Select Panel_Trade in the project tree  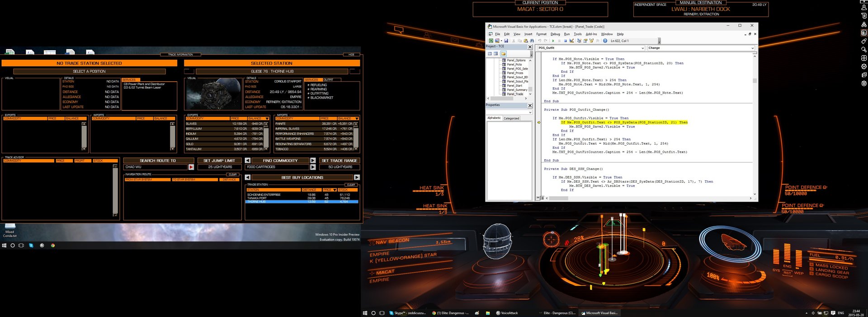click(514, 94)
